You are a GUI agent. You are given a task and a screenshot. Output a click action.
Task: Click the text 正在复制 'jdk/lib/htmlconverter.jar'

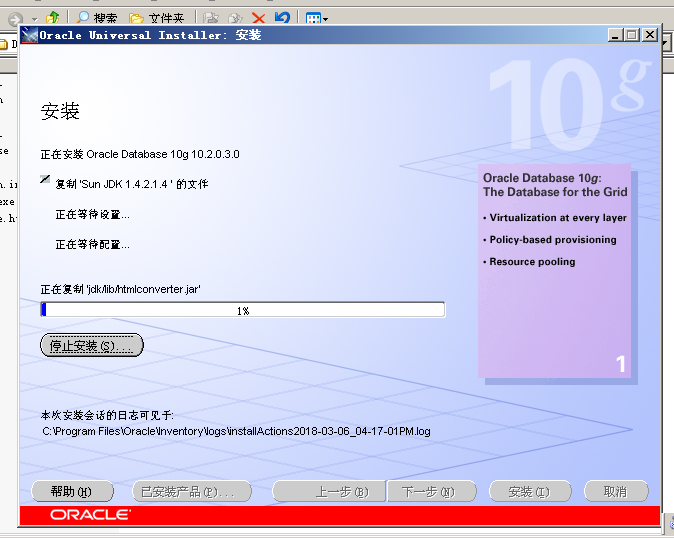[120, 289]
